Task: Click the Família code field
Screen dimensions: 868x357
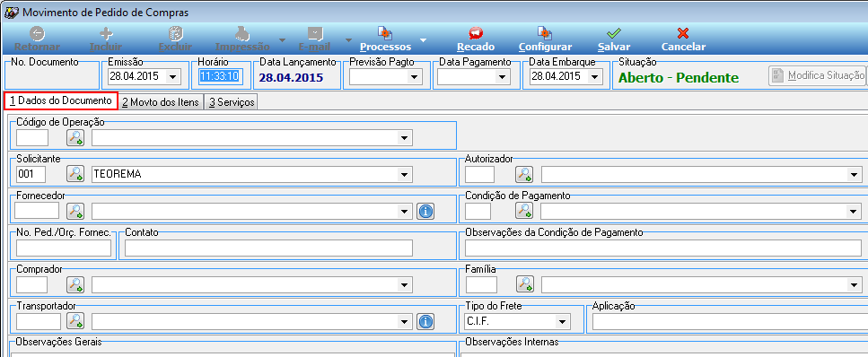Action: [x=481, y=284]
